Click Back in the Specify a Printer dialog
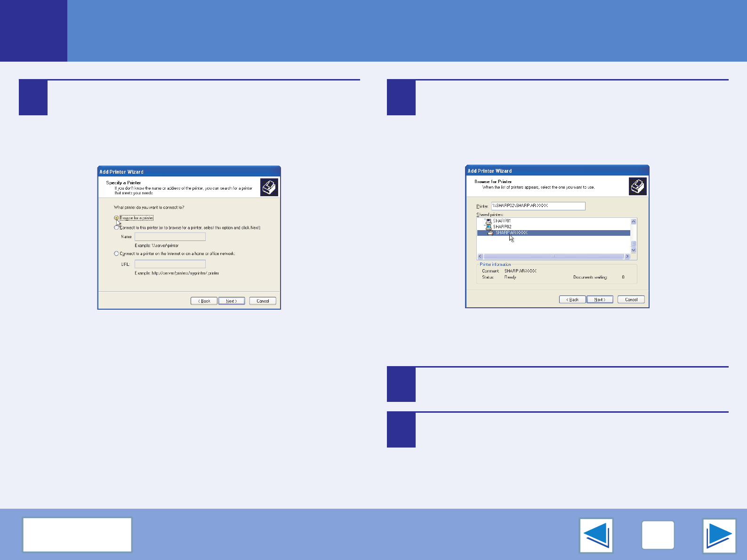 coord(204,301)
